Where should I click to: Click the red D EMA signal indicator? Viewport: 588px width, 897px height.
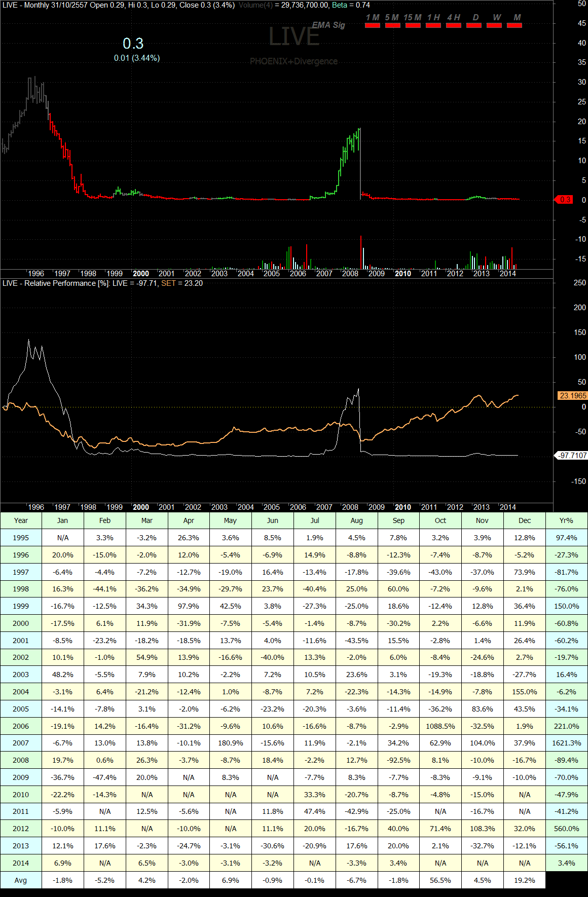click(474, 25)
